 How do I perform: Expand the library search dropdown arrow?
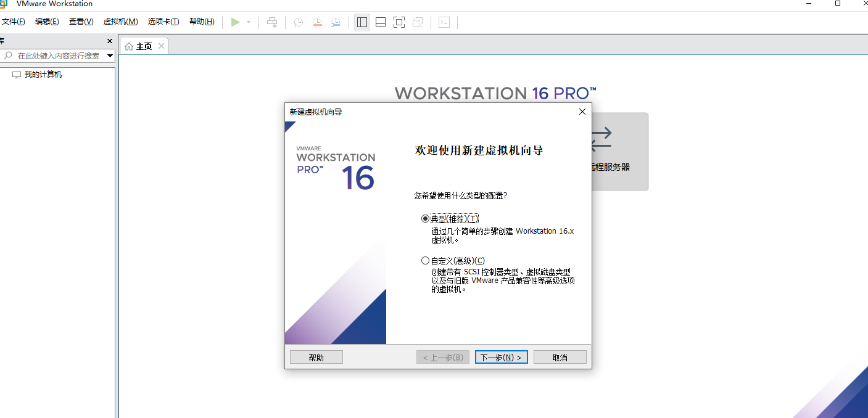(110, 55)
